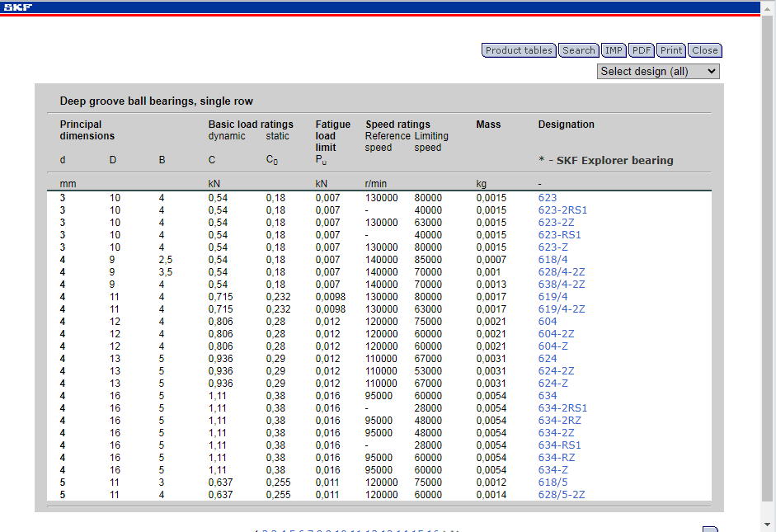Open the 619/4-2Z bearing details

click(x=562, y=309)
